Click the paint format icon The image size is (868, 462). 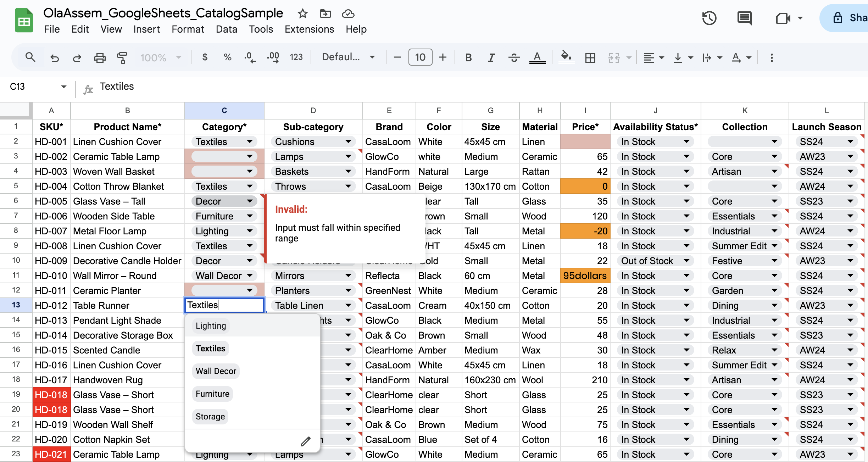point(122,57)
